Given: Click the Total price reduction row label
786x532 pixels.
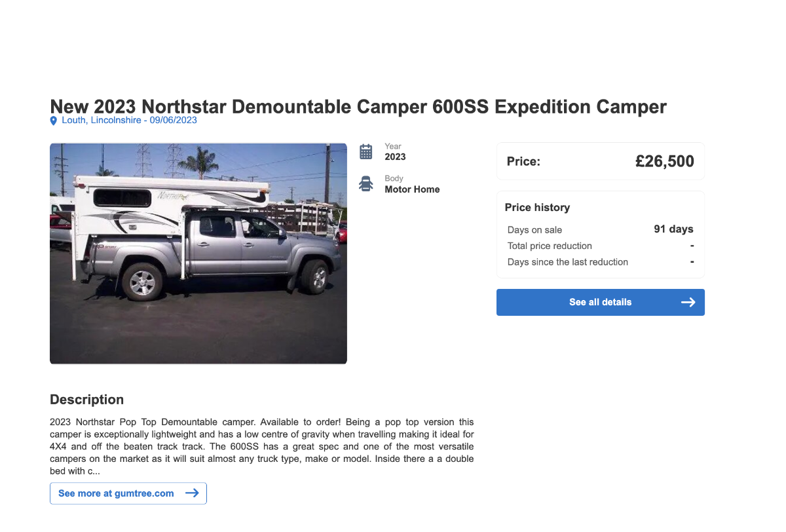Looking at the screenshot, I should pos(550,246).
